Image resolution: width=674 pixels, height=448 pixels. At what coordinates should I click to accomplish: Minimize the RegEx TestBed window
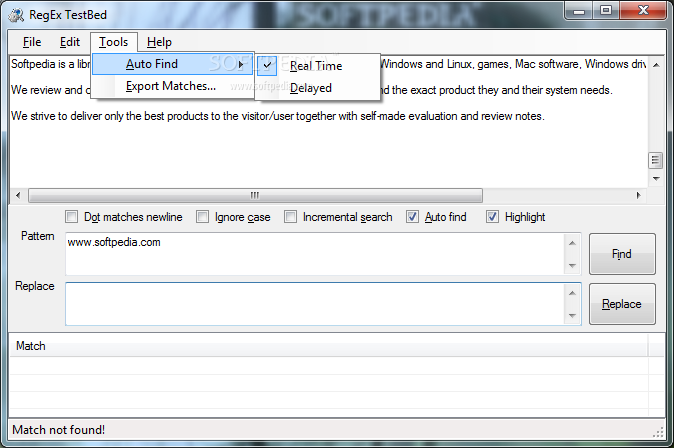point(579,11)
